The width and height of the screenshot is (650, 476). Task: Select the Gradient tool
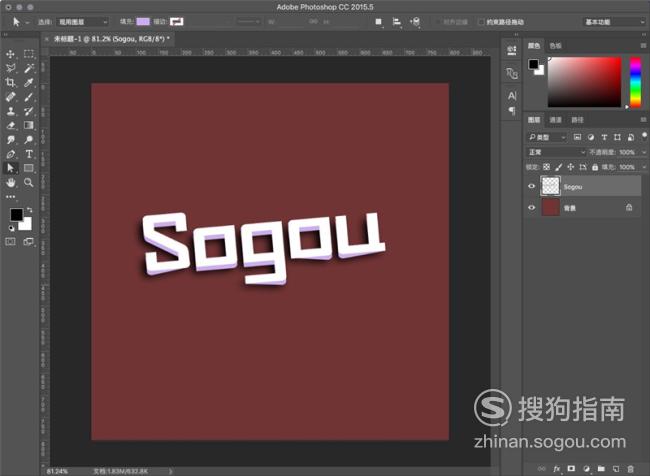29,125
